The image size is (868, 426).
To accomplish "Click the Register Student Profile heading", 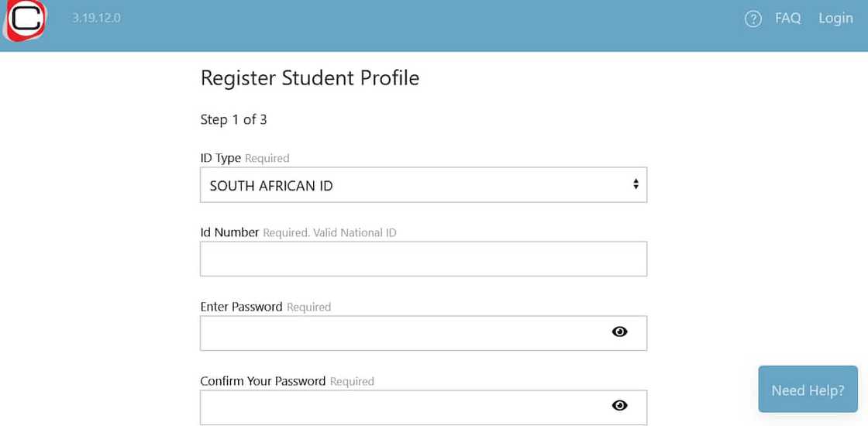I will click(309, 78).
